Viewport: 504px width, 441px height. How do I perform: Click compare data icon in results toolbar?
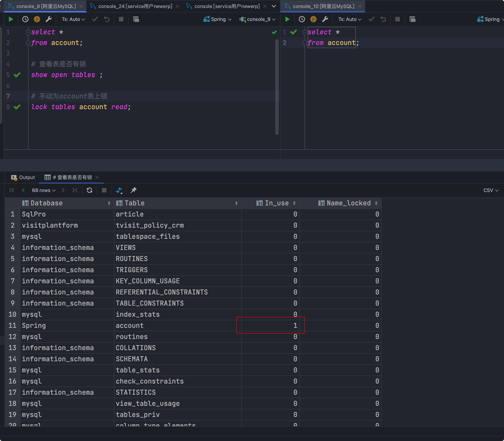click(119, 190)
